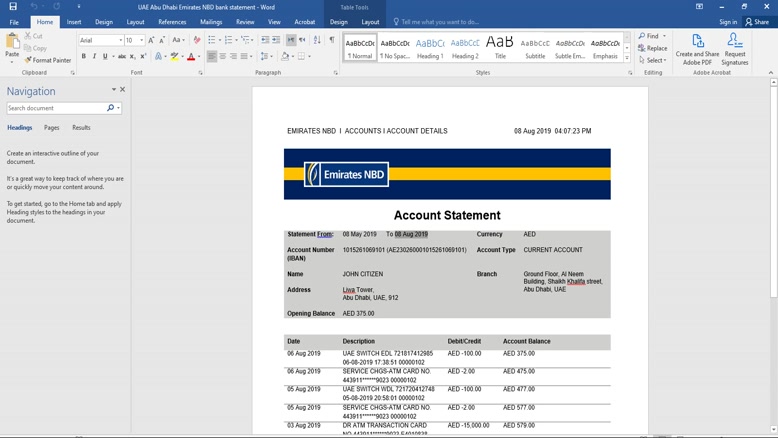Viewport: 778px width, 438px height.
Task: Click Sign in
Action: pyautogui.click(x=728, y=22)
